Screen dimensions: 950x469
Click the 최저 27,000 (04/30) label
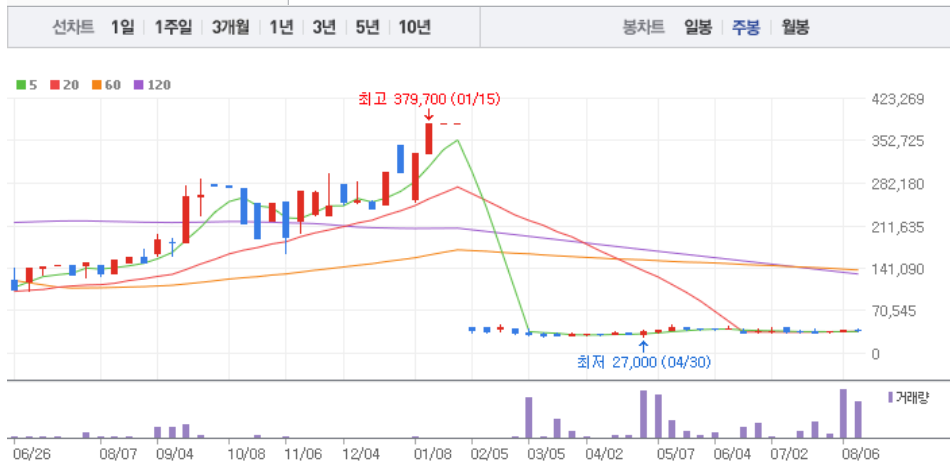pos(644,362)
